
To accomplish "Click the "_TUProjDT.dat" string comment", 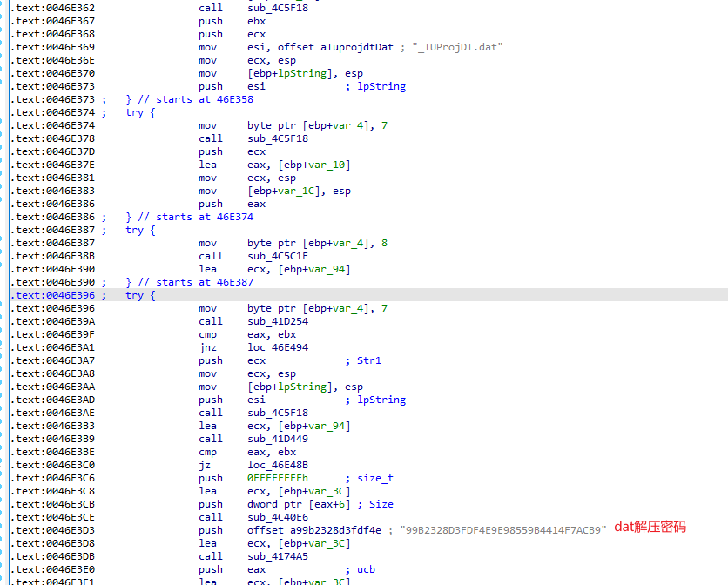I will (457, 47).
